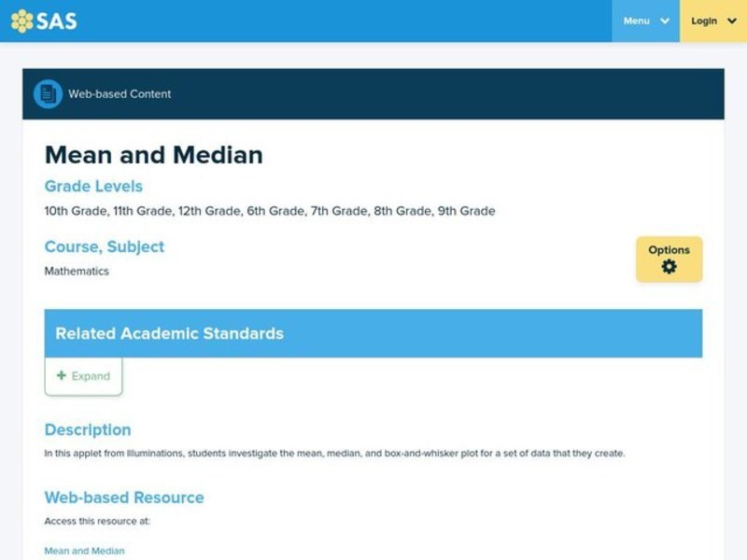Click the Mean and Median page title
The width and height of the screenshot is (747, 560).
pyautogui.click(x=154, y=155)
